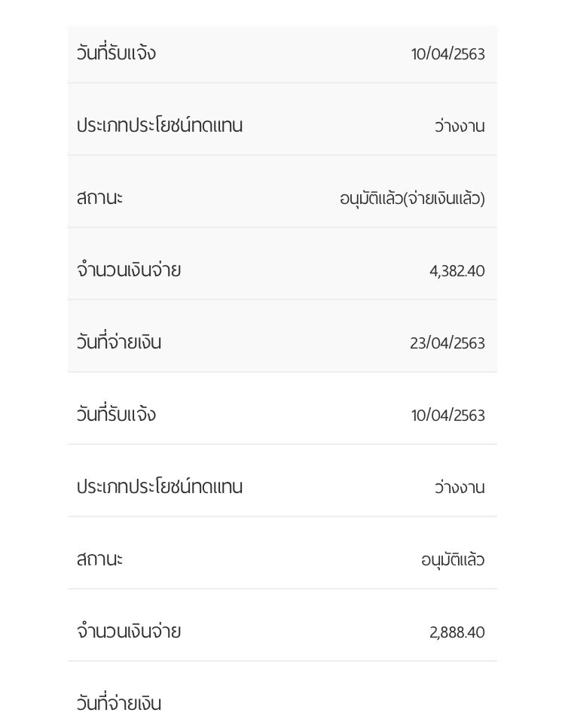Click status อนุมัติแล้ว(จ่ายเงินแล้ว)

(x=412, y=198)
